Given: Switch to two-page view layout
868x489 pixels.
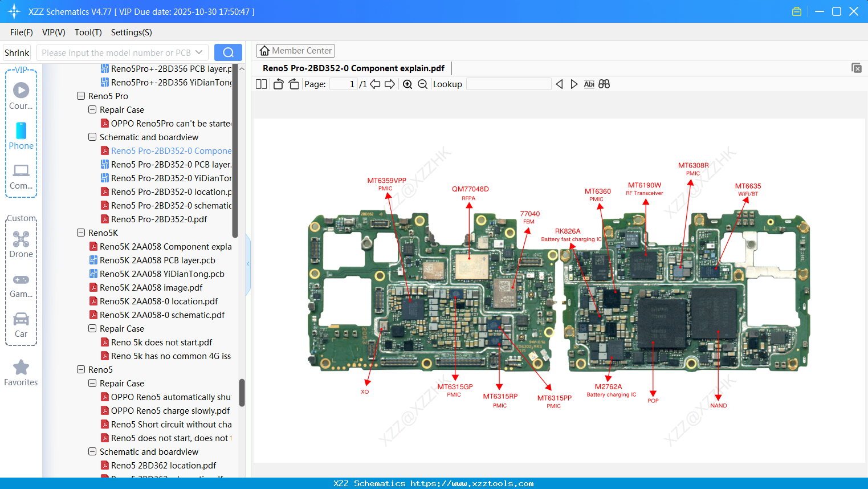Looking at the screenshot, I should pos(261,84).
